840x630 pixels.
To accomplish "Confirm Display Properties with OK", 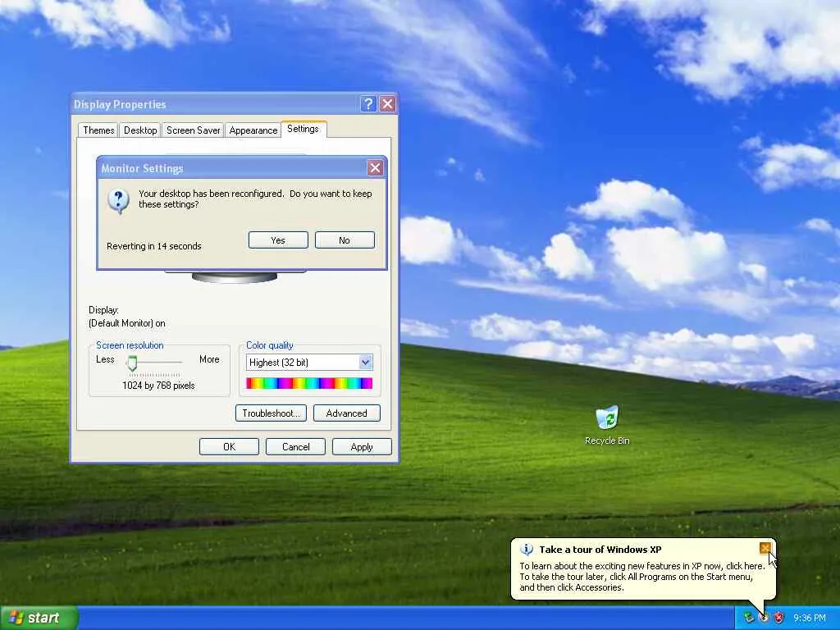I will [230, 447].
